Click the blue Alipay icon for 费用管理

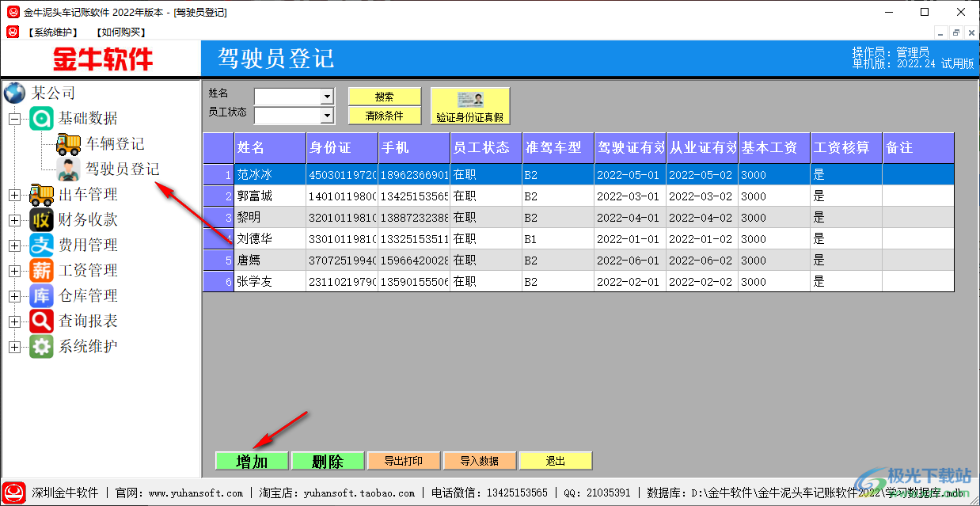pyautogui.click(x=41, y=245)
